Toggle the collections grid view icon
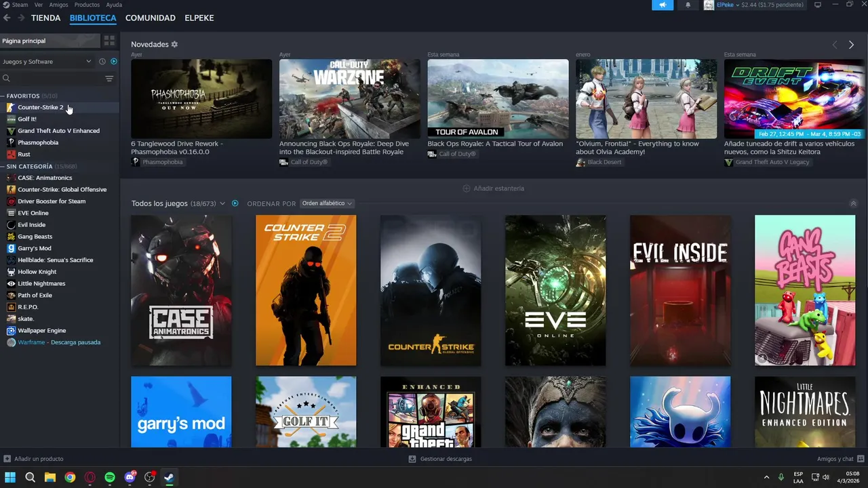 point(109,41)
